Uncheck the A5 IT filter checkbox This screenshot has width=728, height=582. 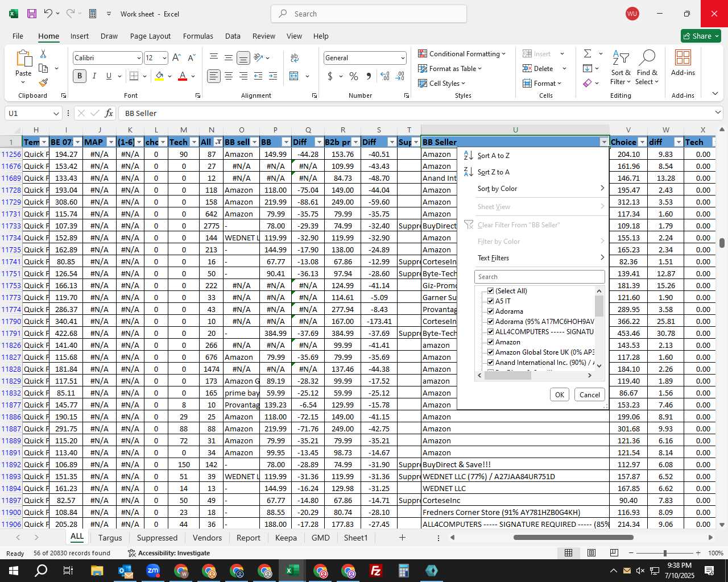pyautogui.click(x=491, y=301)
